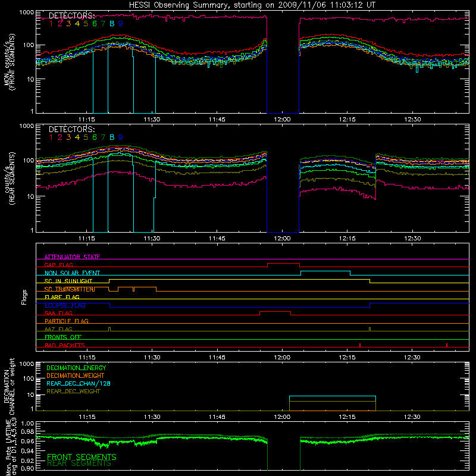
Task: Click the raised NON_SOLAR_EVENT segment
Action: [x=325, y=271]
